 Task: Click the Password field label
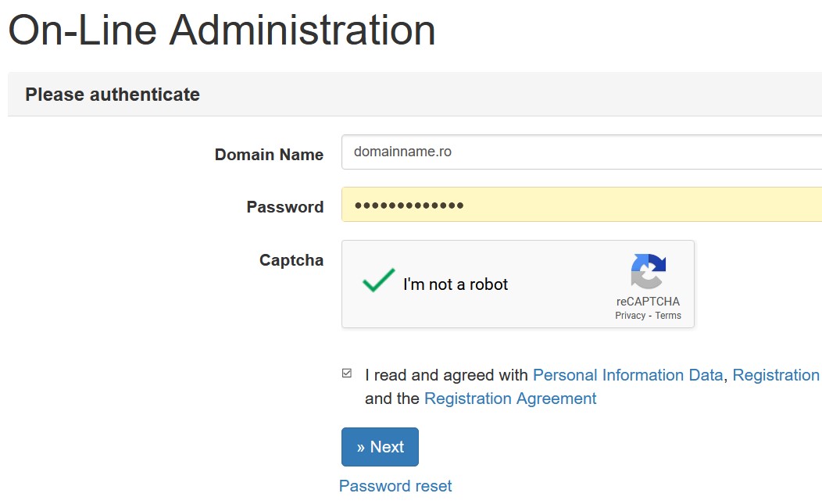[x=285, y=207]
